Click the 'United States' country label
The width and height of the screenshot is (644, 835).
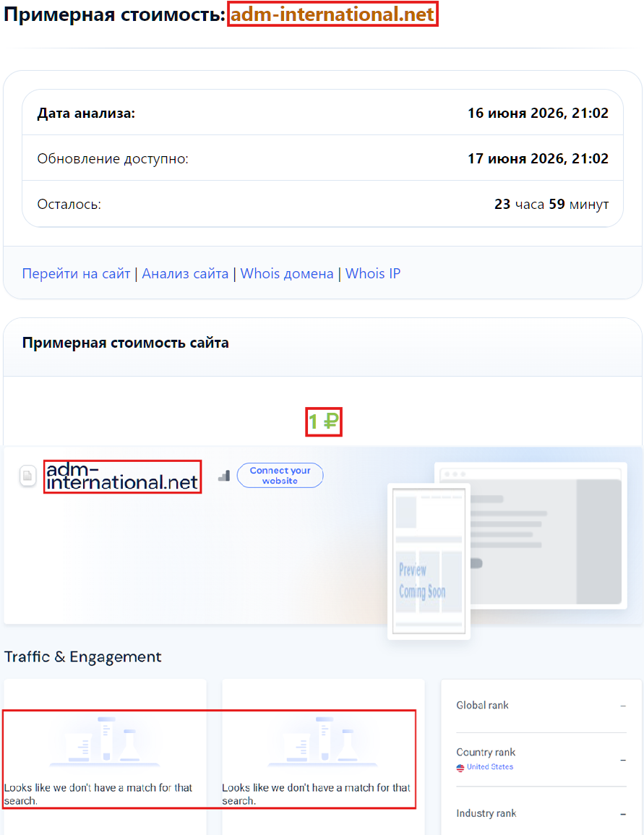[x=490, y=767]
